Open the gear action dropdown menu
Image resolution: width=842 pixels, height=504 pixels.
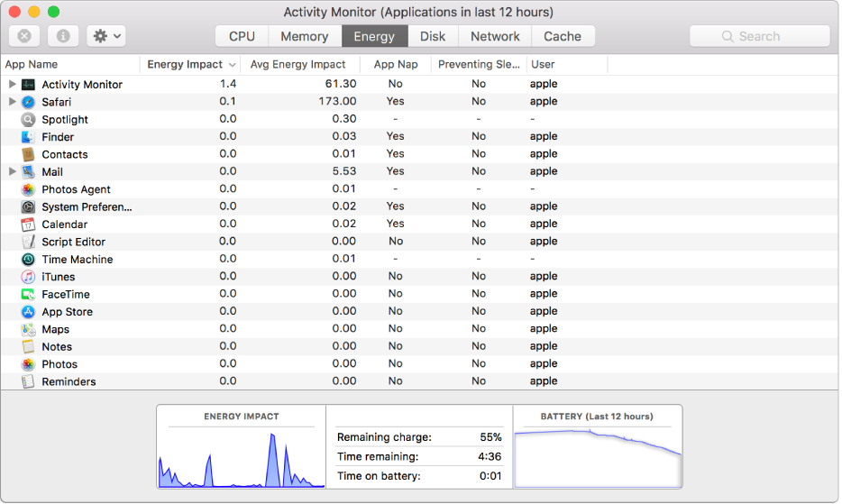106,36
